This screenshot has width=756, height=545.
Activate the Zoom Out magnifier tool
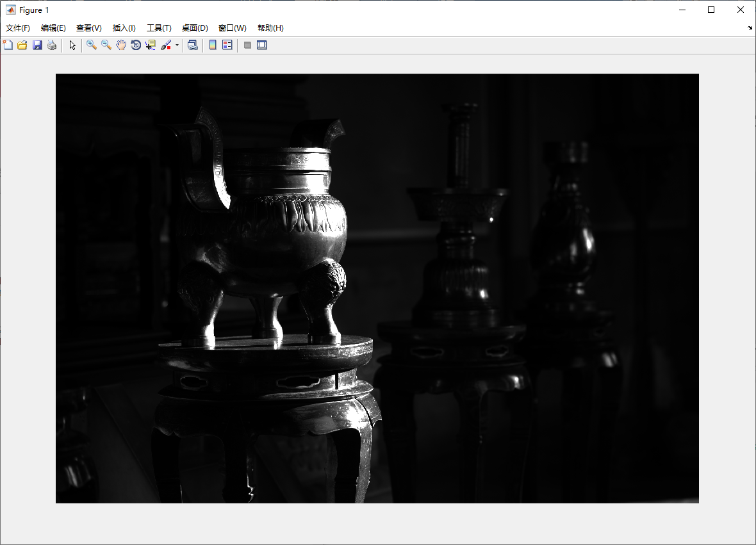tap(106, 45)
